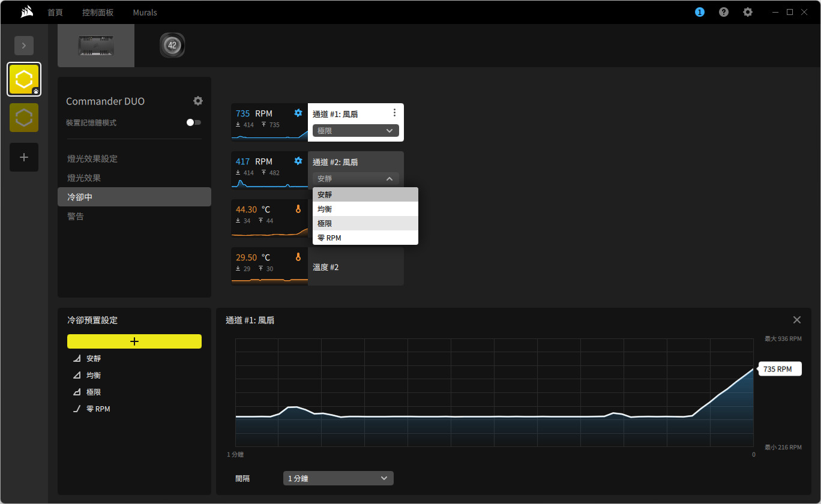Open the Alerts section in the sidebar
Image resolution: width=821 pixels, height=504 pixels.
pos(76,216)
